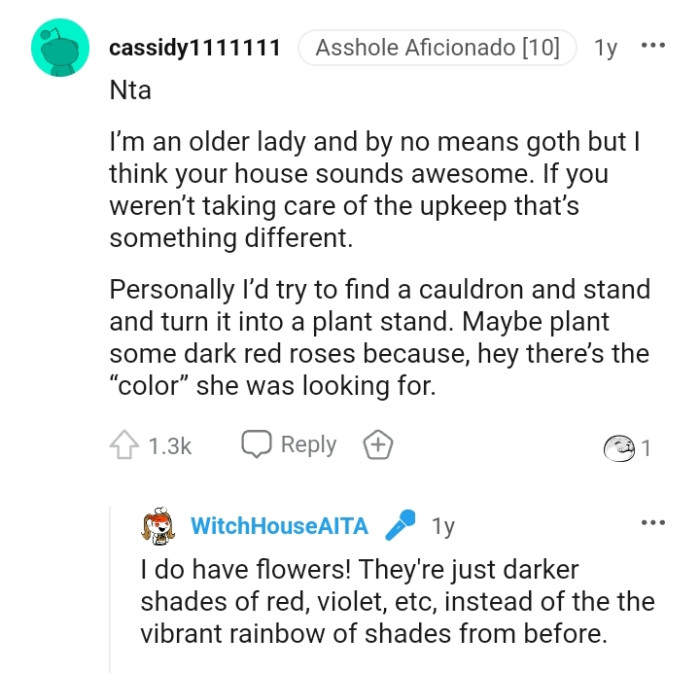Click the 1.3k vote count
This screenshot has height=673, width=700.
click(169, 447)
